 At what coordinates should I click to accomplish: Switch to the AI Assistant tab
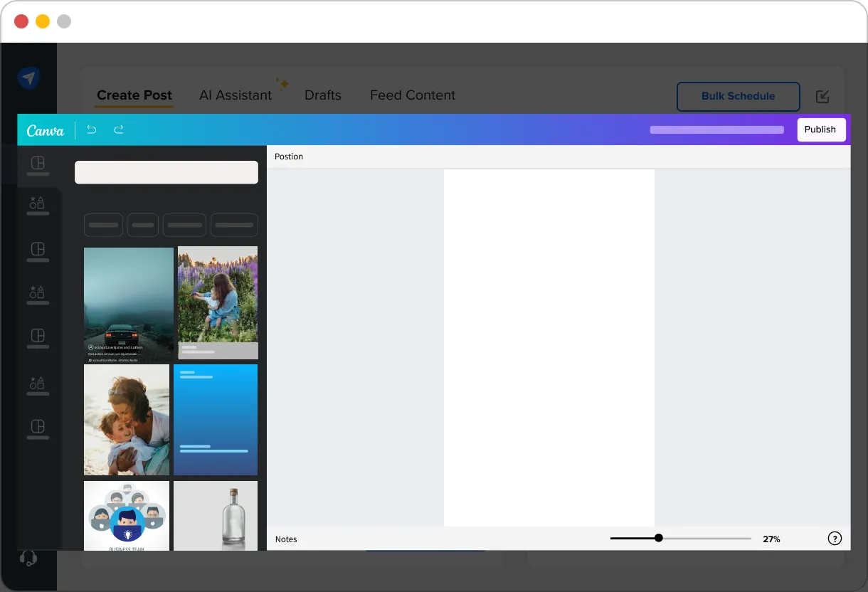[x=235, y=95]
